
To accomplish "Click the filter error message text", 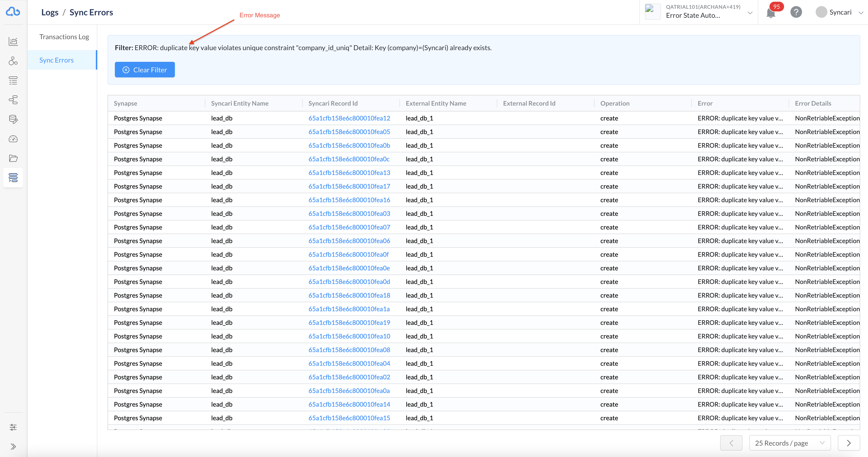I will pyautogui.click(x=313, y=48).
